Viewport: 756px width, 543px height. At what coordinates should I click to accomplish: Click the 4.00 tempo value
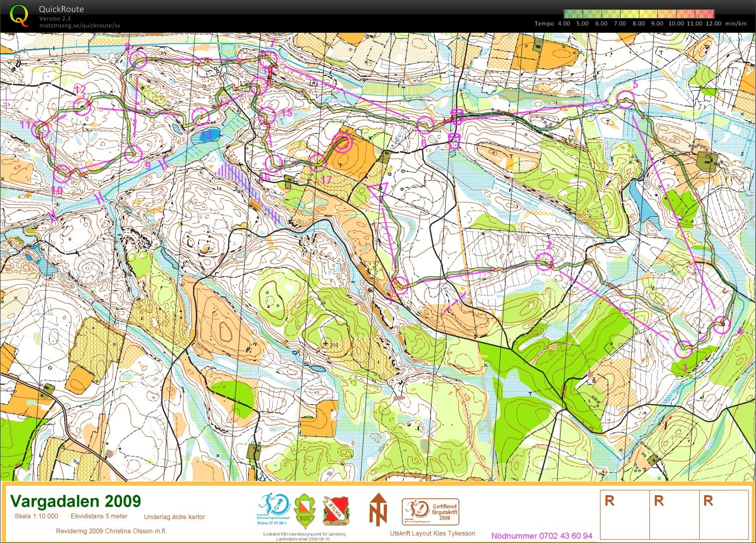tap(564, 23)
